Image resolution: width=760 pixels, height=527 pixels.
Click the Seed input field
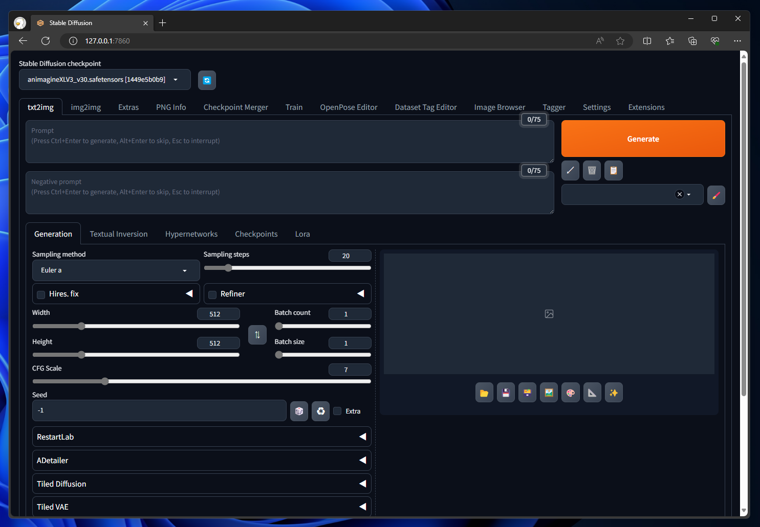[159, 411]
